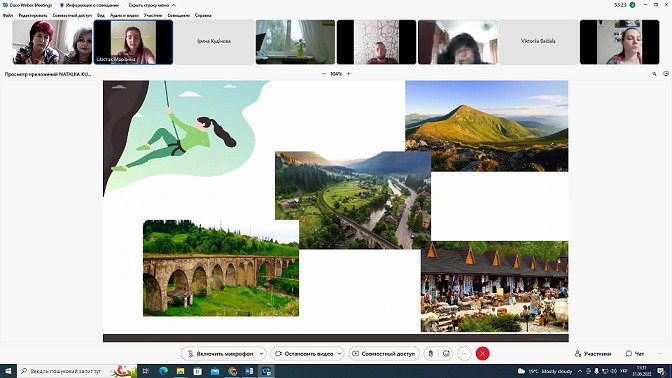Open the more options ellipsis button
This screenshot has width=672, height=378.
coord(464,354)
